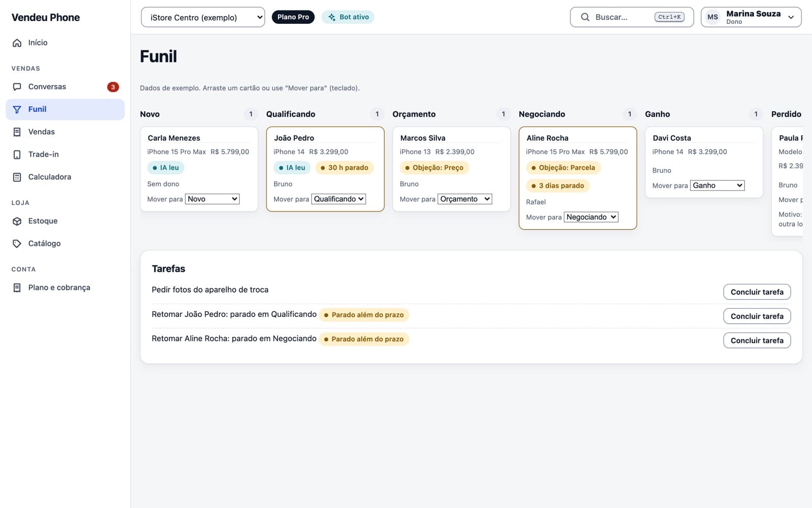Image resolution: width=812 pixels, height=508 pixels.
Task: Expand the Marina Souza account menu
Action: point(751,17)
